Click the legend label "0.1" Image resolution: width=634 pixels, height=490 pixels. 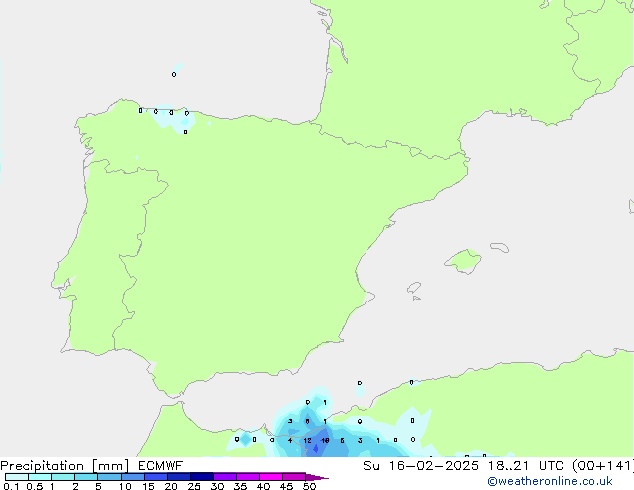[11, 486]
